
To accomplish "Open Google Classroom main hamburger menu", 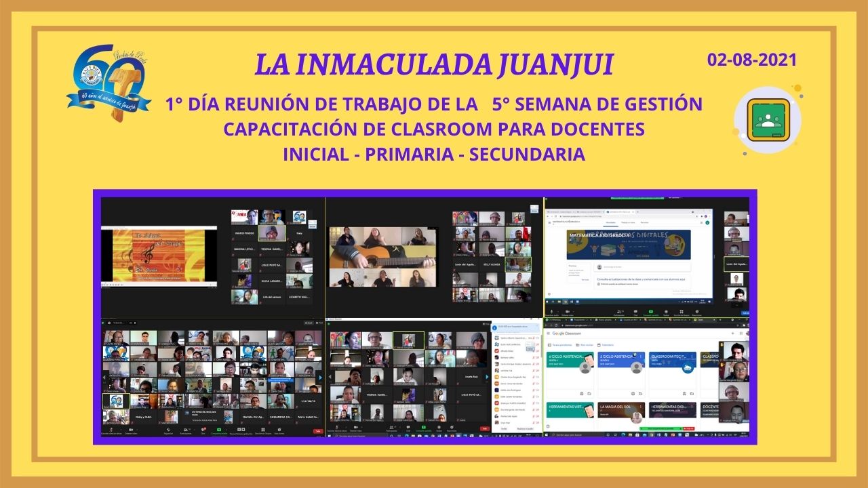I will [548, 333].
